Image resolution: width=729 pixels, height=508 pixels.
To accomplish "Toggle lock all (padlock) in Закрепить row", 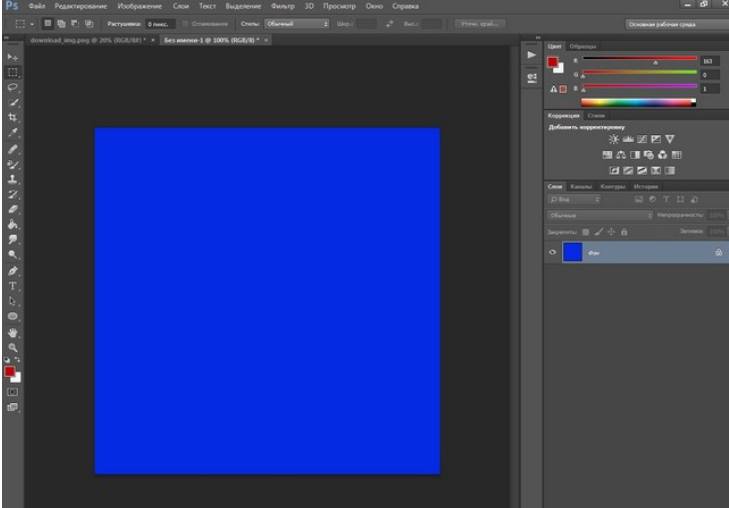I will [624, 231].
